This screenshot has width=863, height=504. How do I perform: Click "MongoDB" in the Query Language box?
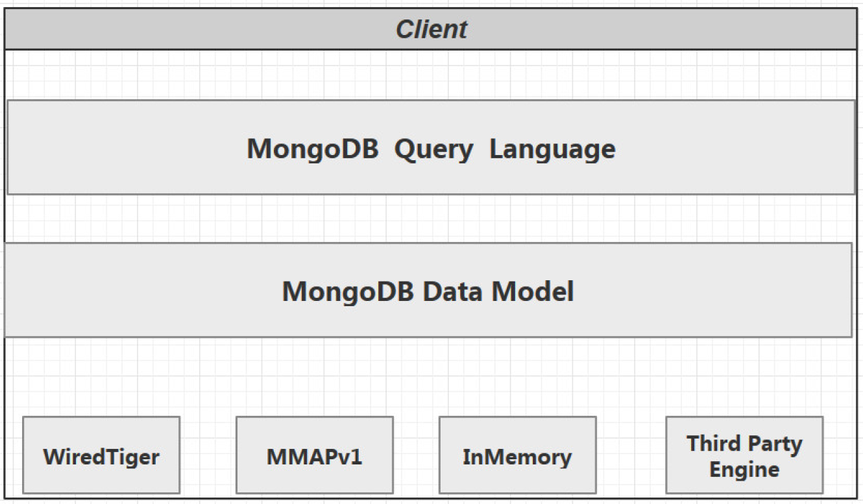click(312, 149)
